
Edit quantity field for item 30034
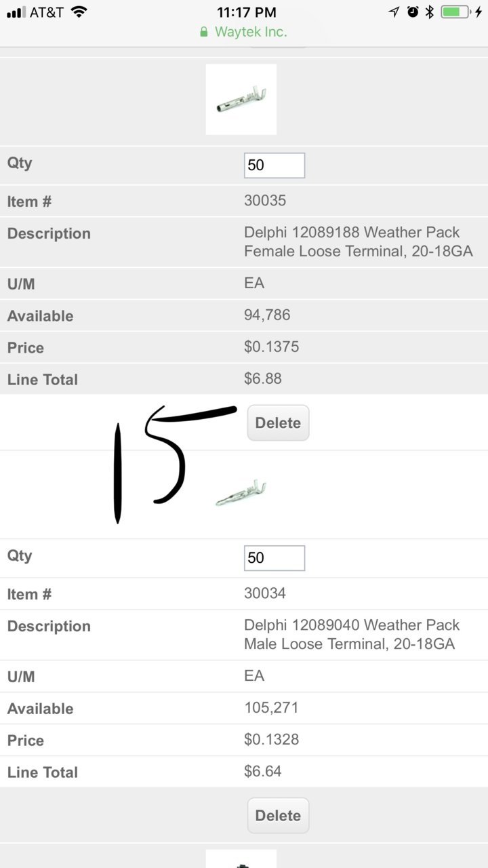click(274, 558)
